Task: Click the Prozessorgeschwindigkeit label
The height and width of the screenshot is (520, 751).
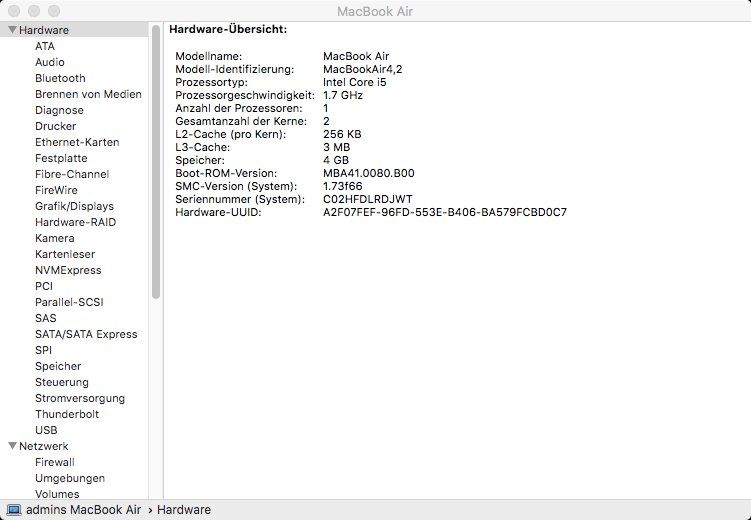Action: 245,95
